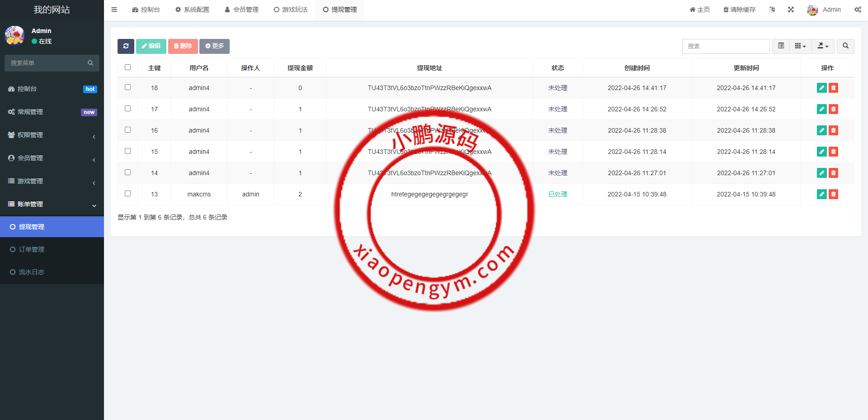The height and width of the screenshot is (420, 868).
Task: Click the green edit icon for record 18
Action: (x=821, y=88)
